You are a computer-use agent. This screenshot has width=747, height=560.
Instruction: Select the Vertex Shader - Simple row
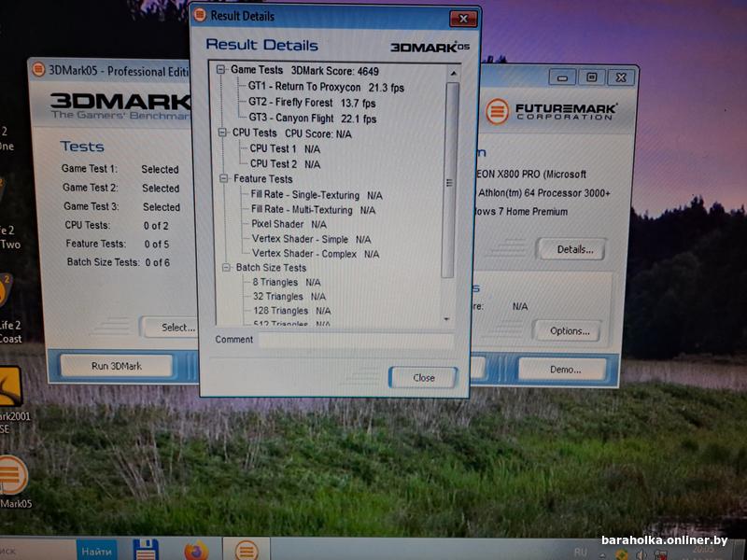coord(312,239)
